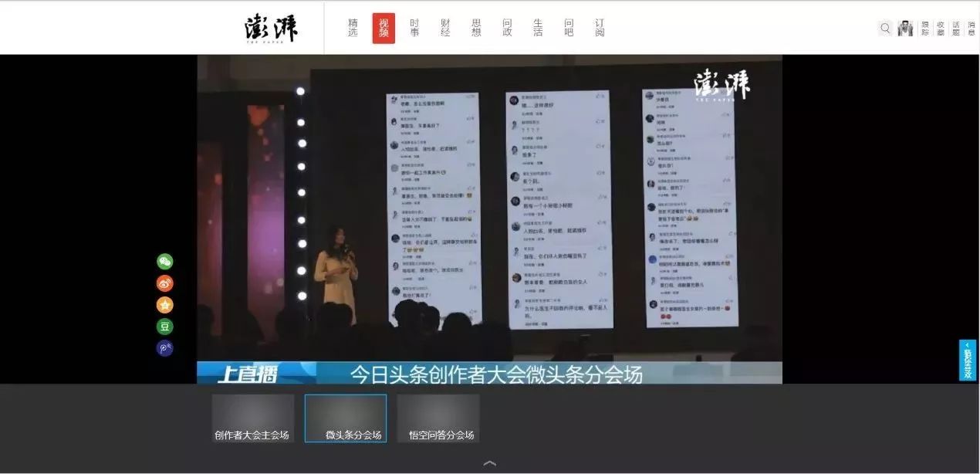
Task: Click the 澎湃 The Paper logo
Action: pyautogui.click(x=271, y=29)
